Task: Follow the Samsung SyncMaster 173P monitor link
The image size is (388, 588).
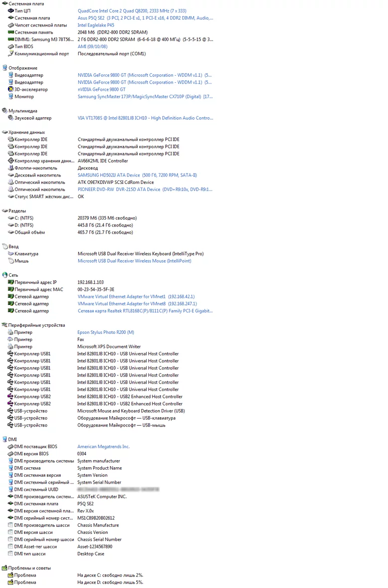Action: [x=145, y=96]
